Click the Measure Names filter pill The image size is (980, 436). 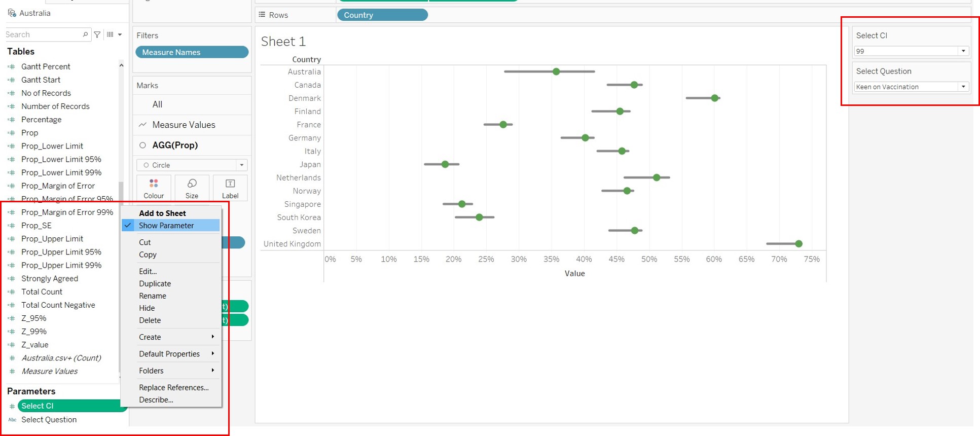(x=192, y=52)
